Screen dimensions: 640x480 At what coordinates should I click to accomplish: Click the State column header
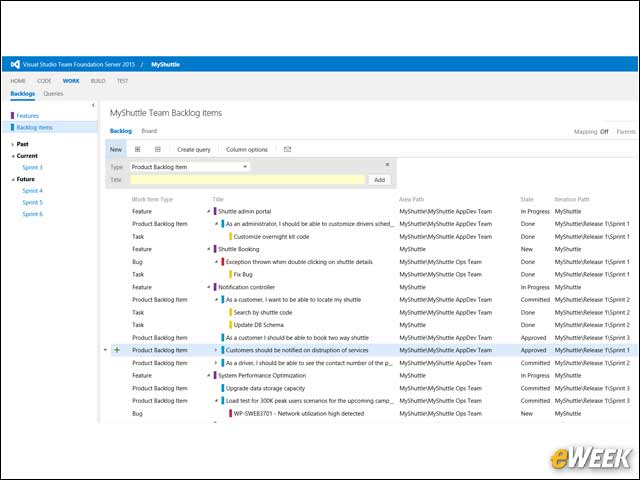coord(527,199)
